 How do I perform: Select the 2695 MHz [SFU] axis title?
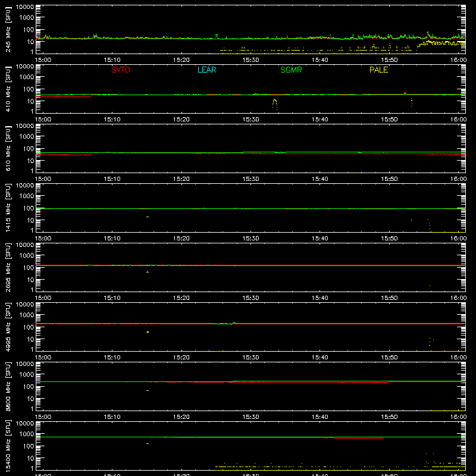(x=8, y=268)
